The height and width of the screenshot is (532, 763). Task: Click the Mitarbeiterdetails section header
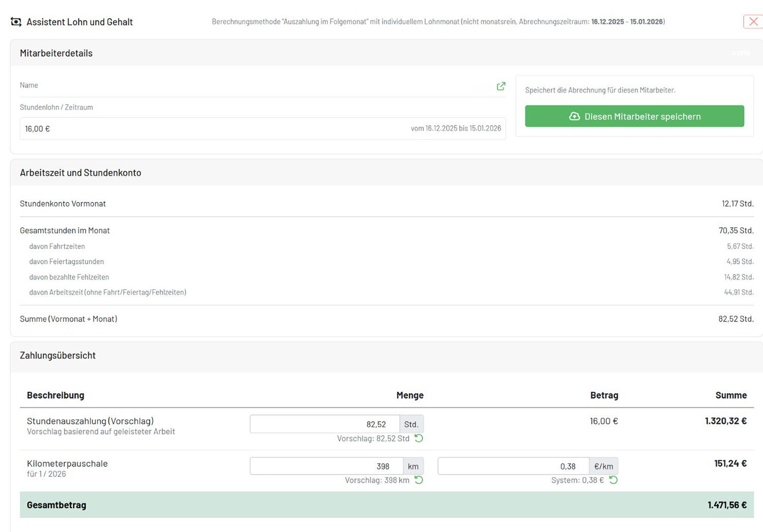(56, 53)
